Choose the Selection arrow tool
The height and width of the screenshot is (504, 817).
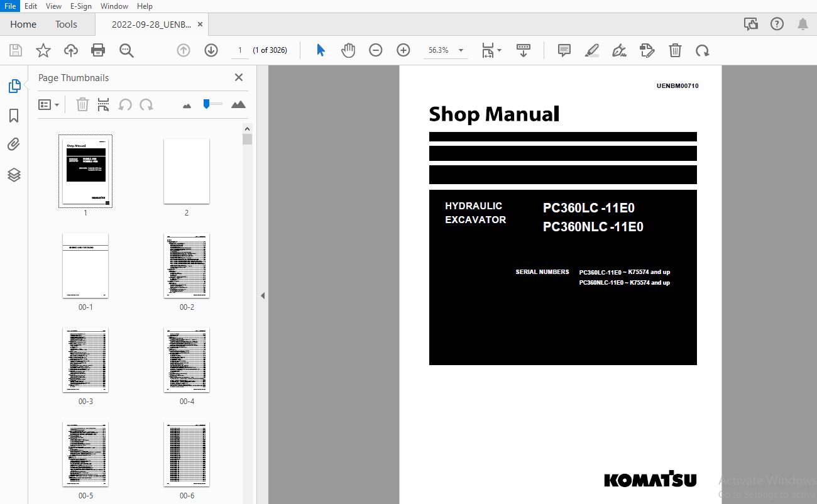321,50
